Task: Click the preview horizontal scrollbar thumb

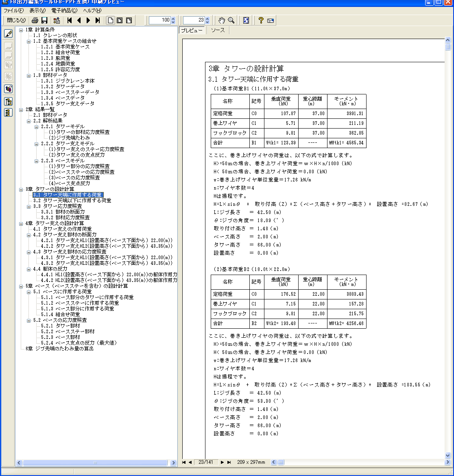Action: 282,462
